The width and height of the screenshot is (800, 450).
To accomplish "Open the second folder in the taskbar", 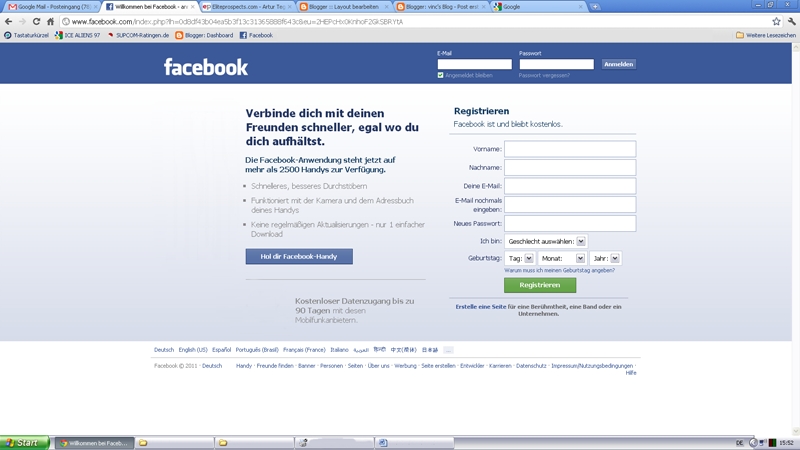I will click(x=254, y=443).
